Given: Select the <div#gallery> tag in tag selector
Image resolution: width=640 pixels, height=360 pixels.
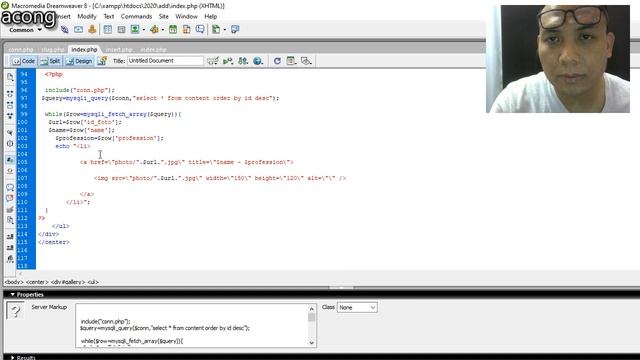Looking at the screenshot, I should (68, 282).
